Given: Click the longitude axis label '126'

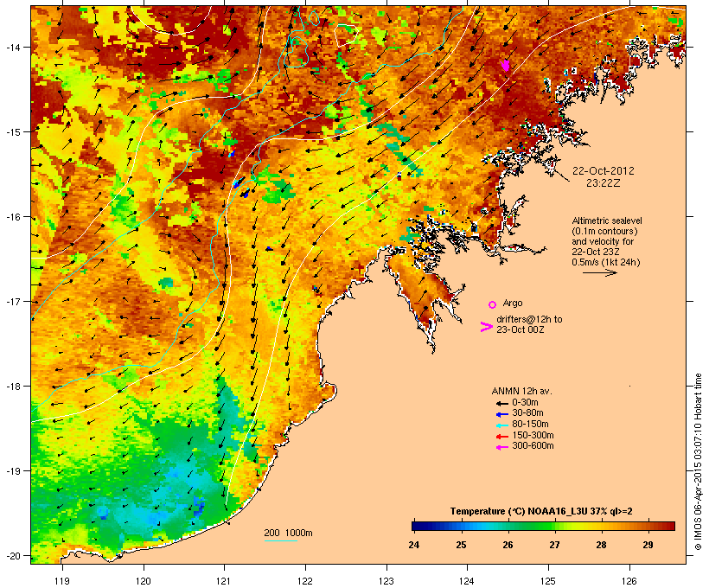Looking at the screenshot, I should (629, 581).
